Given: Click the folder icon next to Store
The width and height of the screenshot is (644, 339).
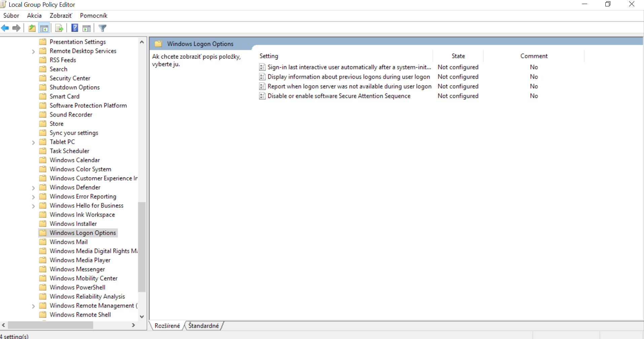Looking at the screenshot, I should click(x=43, y=124).
